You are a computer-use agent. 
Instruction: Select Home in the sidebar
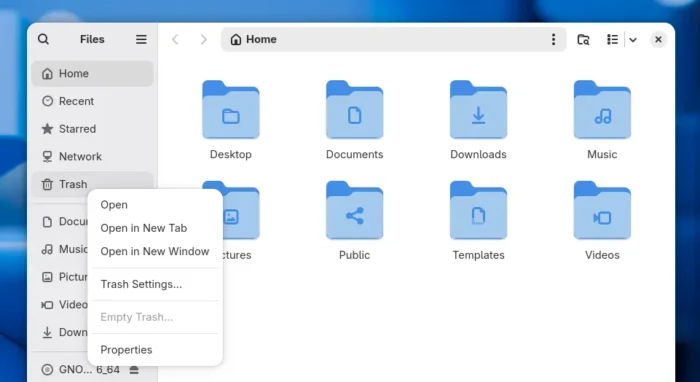click(92, 74)
